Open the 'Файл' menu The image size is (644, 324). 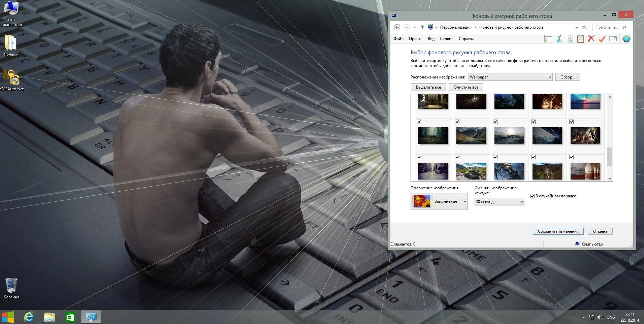(398, 39)
